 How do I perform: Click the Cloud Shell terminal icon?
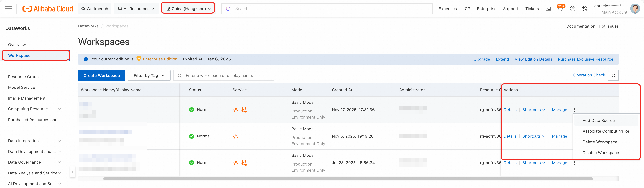click(x=548, y=9)
